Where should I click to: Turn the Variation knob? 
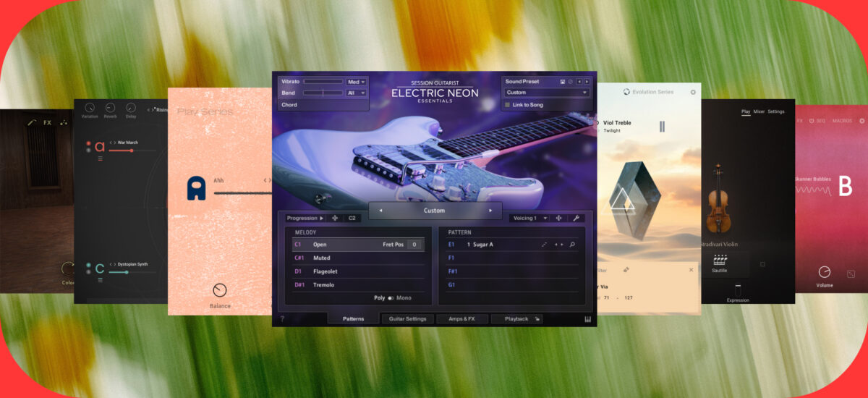(x=90, y=107)
